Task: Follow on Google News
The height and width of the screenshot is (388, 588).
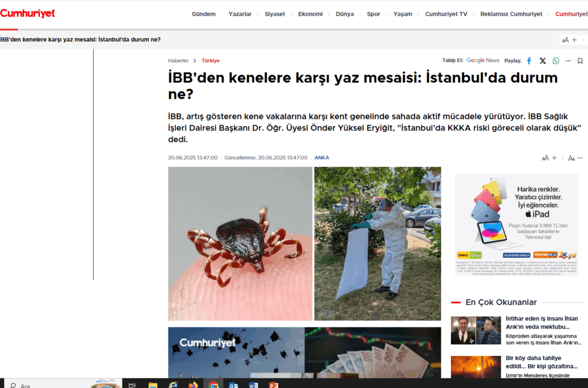Action: pyautogui.click(x=482, y=61)
